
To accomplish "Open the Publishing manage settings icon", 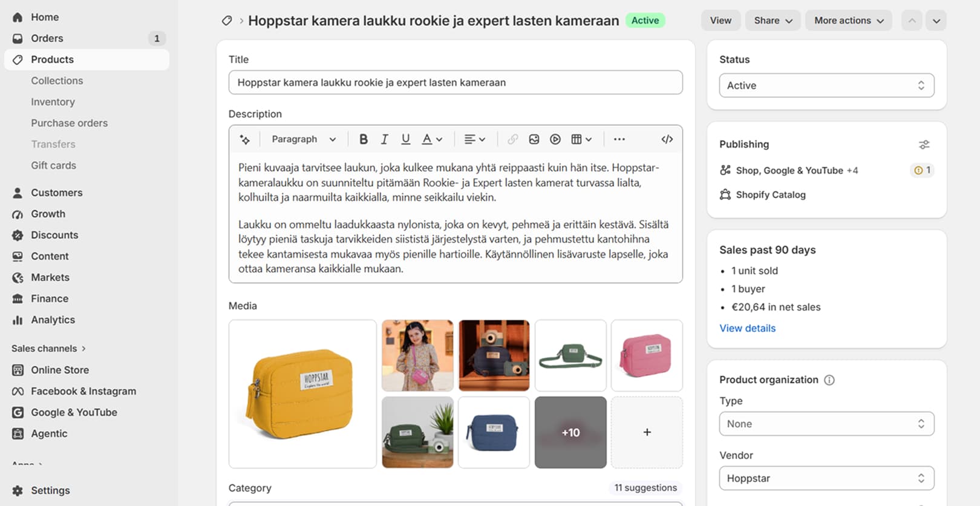I will coord(924,145).
